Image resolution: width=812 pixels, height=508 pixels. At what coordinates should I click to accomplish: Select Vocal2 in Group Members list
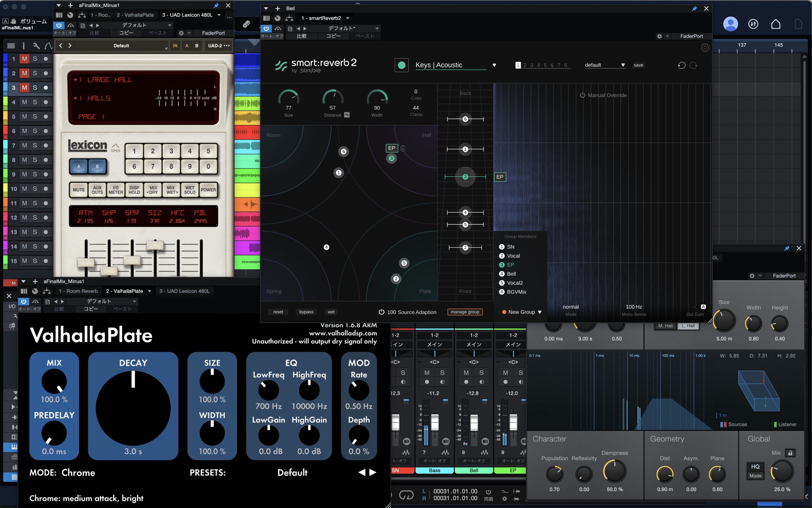[x=511, y=283]
